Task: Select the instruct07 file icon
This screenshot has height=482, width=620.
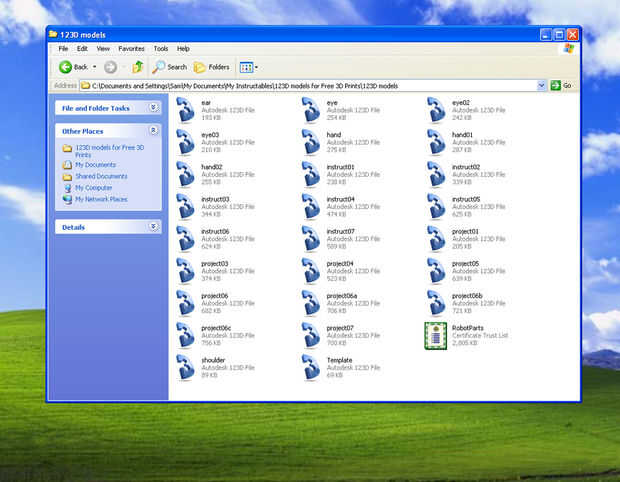Action: pyautogui.click(x=311, y=239)
